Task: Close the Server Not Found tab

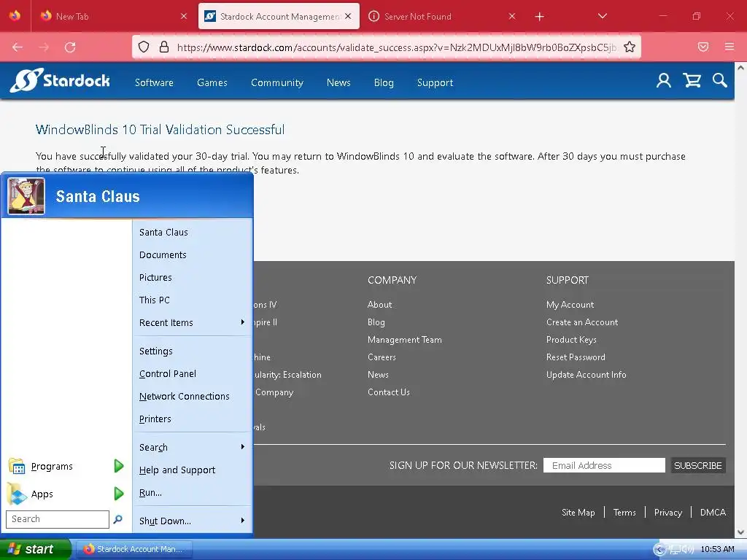Action: [512, 16]
